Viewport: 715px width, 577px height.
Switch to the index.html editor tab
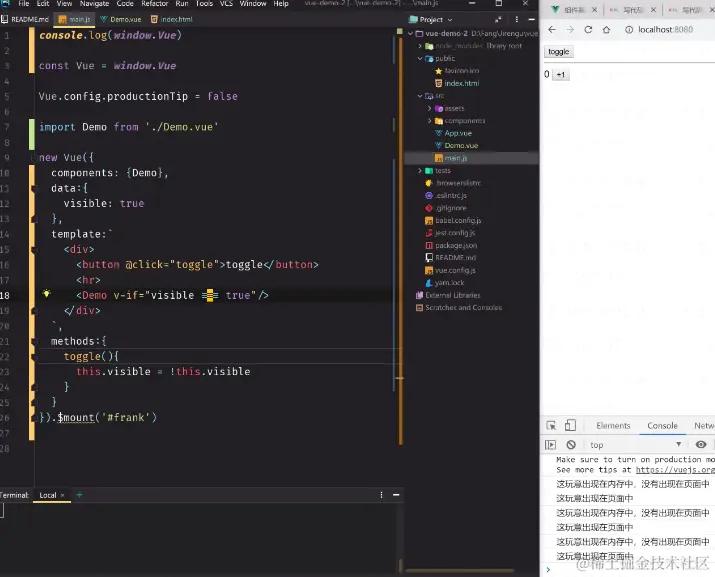tap(171, 20)
